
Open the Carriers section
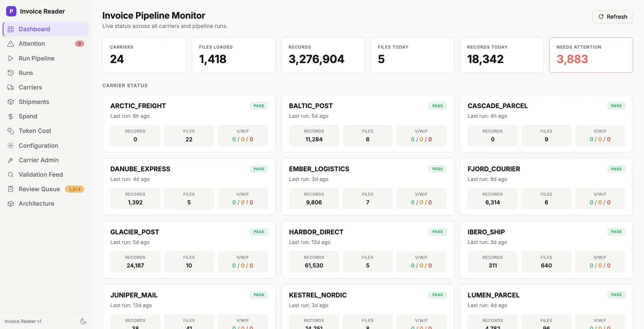[x=46, y=87]
